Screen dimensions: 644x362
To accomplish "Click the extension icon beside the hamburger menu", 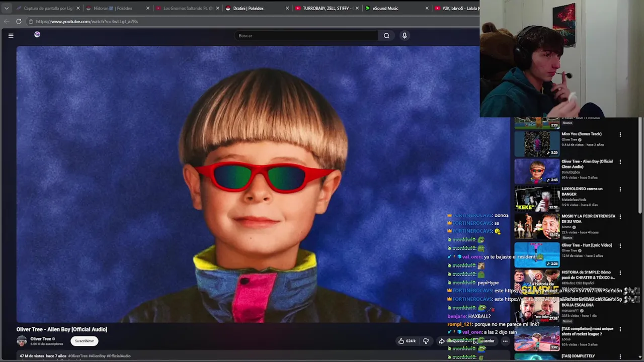I will pyautogui.click(x=37, y=34).
